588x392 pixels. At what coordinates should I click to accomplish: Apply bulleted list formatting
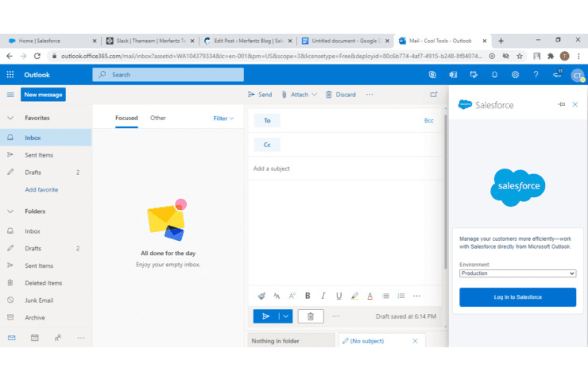[x=385, y=296]
